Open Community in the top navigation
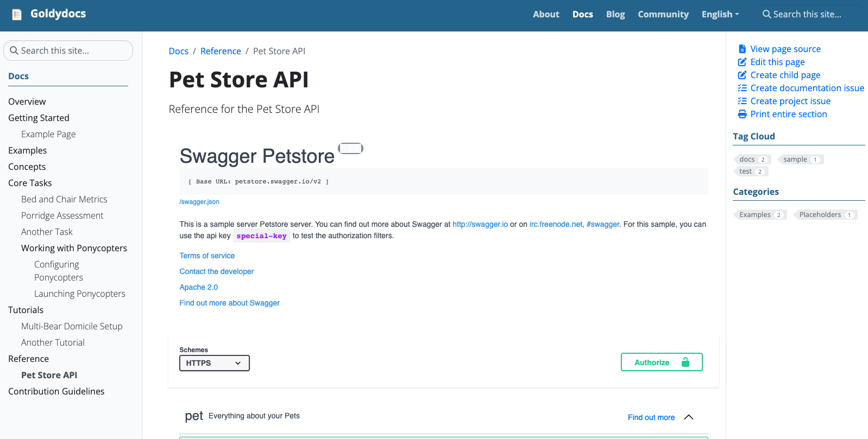The width and height of the screenshot is (868, 439). pos(663,14)
